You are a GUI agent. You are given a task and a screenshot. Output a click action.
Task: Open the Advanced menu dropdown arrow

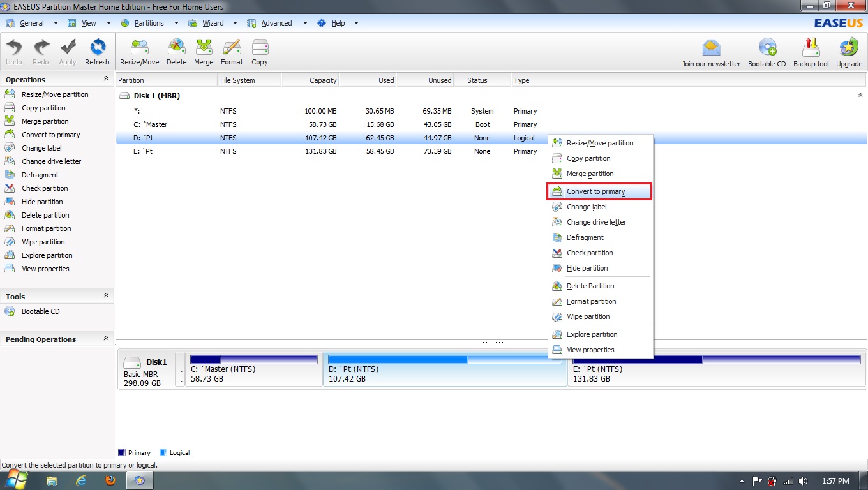point(305,23)
